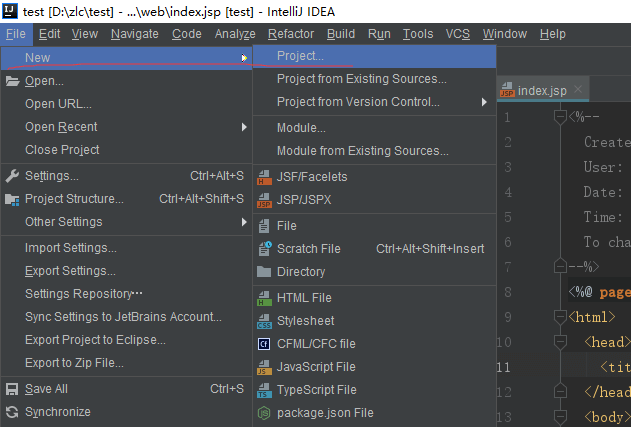Image resolution: width=631 pixels, height=427 pixels.
Task: Open the Refactor menu
Action: pyautogui.click(x=290, y=34)
